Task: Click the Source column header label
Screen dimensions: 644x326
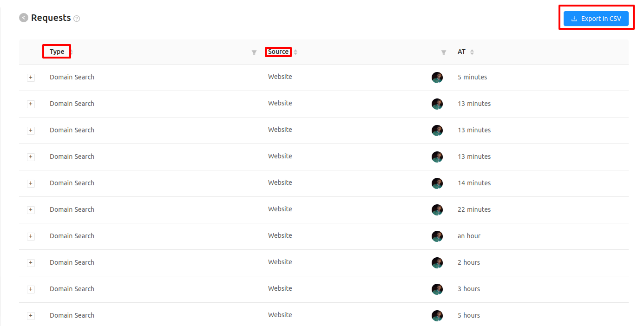Action: pyautogui.click(x=278, y=52)
